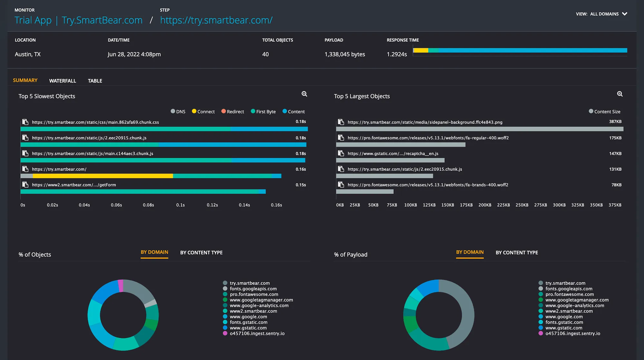Click file icon for recaptcha__en.js
This screenshot has height=360, width=644.
pyautogui.click(x=341, y=153)
